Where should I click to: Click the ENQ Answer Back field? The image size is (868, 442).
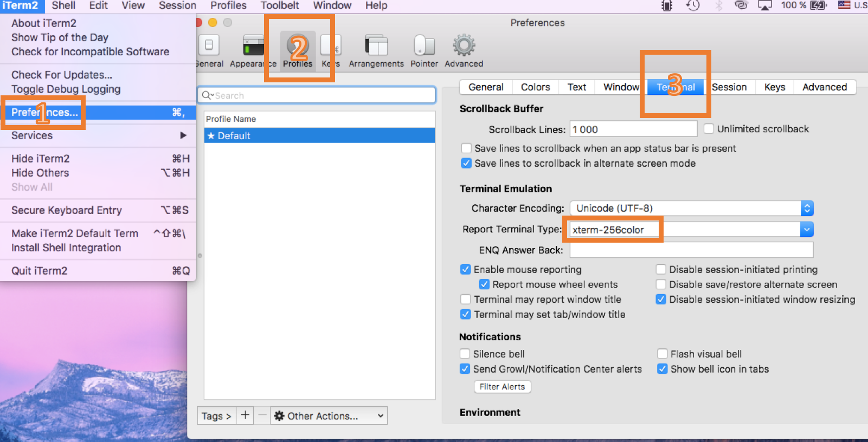(x=691, y=250)
